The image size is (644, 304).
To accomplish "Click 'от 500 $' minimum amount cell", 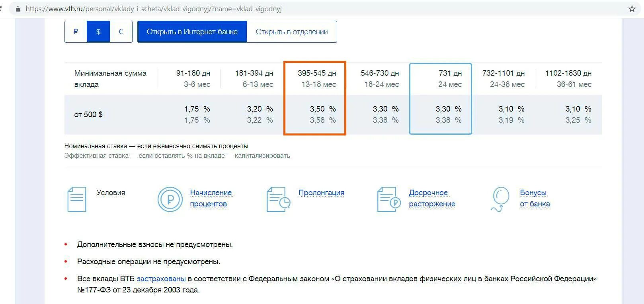I will 88,114.
